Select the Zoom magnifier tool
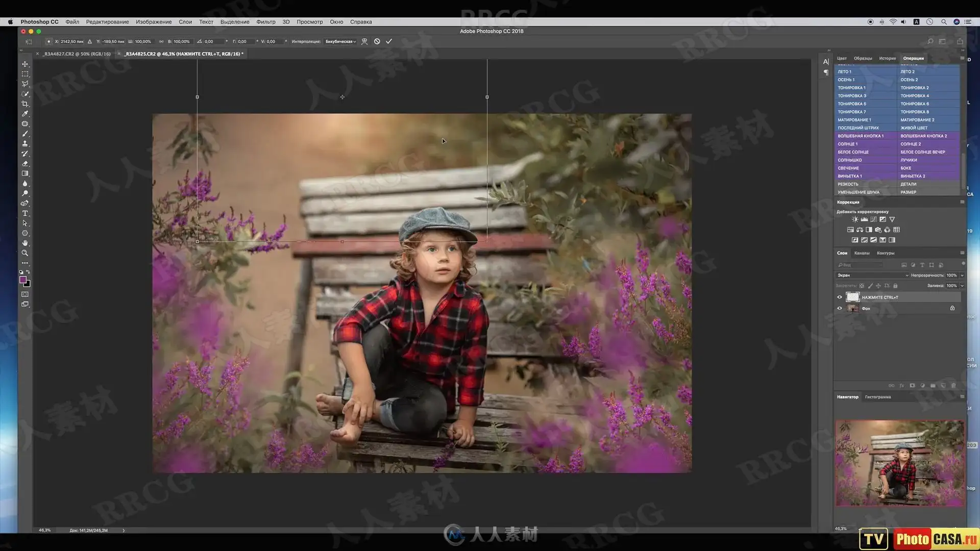This screenshot has width=980, height=551. click(24, 253)
